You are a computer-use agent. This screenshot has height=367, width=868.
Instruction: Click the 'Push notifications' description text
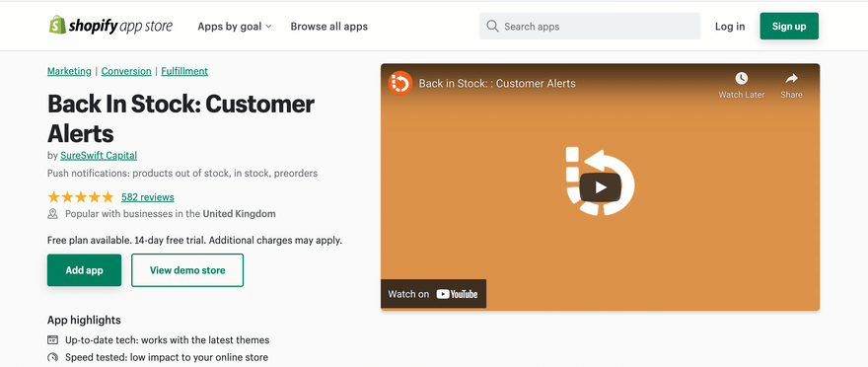pyautogui.click(x=182, y=174)
